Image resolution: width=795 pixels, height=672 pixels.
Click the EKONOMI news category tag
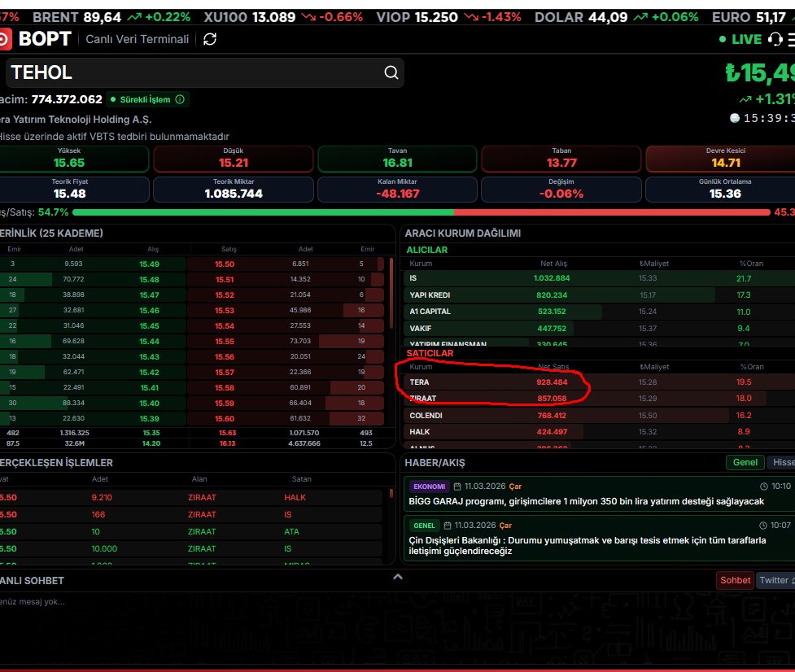click(429, 487)
